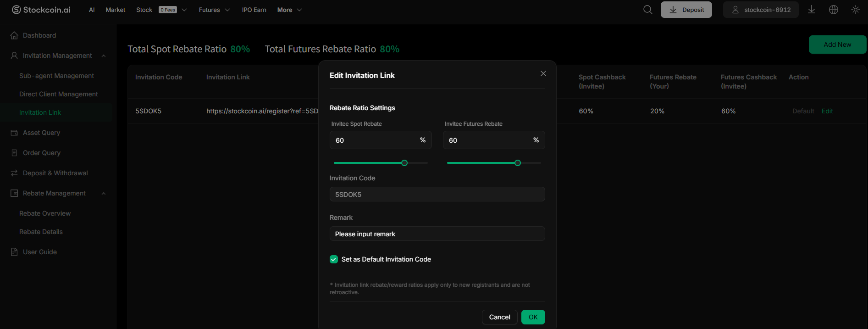Confirm with the OK button

pyautogui.click(x=533, y=317)
